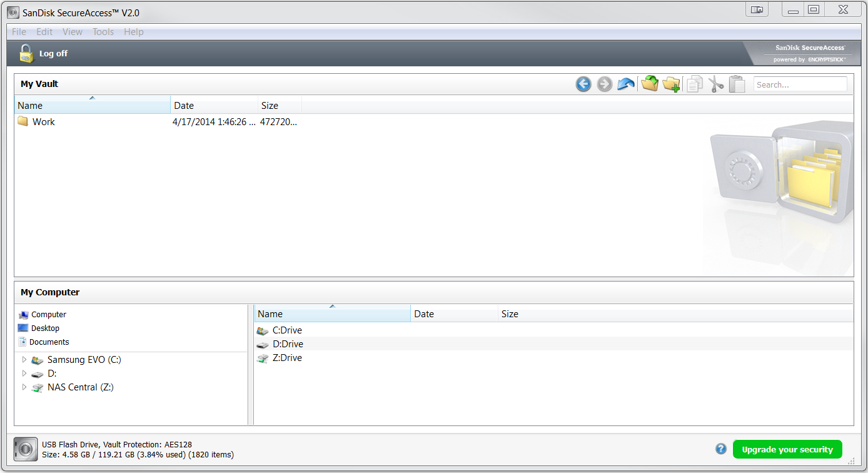Click the folder with green arrow icon

[650, 84]
